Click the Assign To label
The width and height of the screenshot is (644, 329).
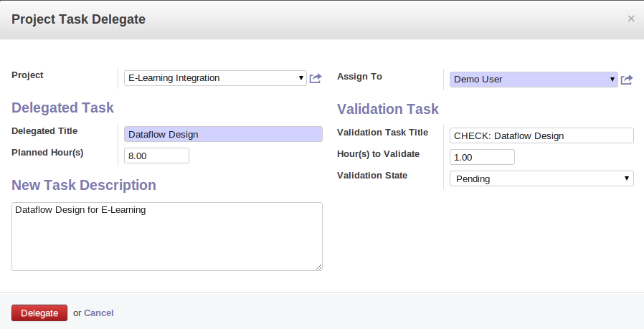359,77
